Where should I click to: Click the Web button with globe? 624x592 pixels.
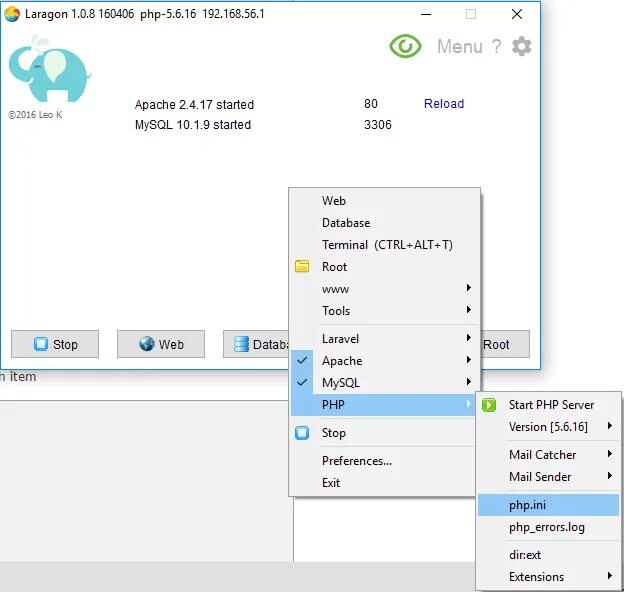[161, 344]
